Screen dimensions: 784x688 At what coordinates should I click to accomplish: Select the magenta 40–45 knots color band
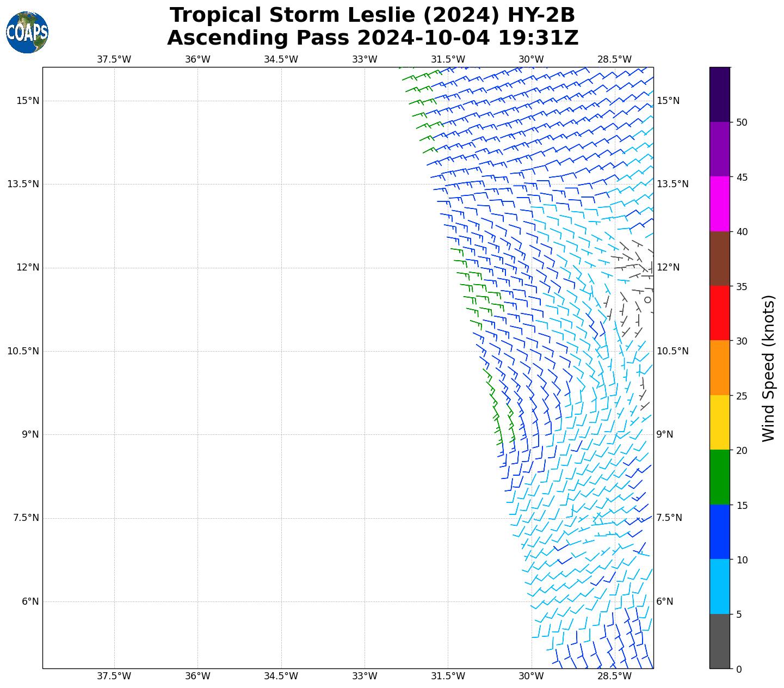[719, 204]
